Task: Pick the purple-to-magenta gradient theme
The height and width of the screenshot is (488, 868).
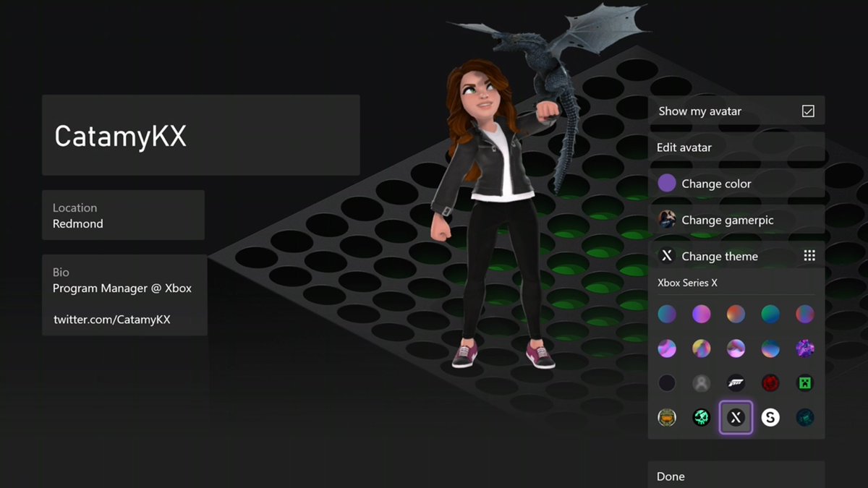Action: click(702, 314)
